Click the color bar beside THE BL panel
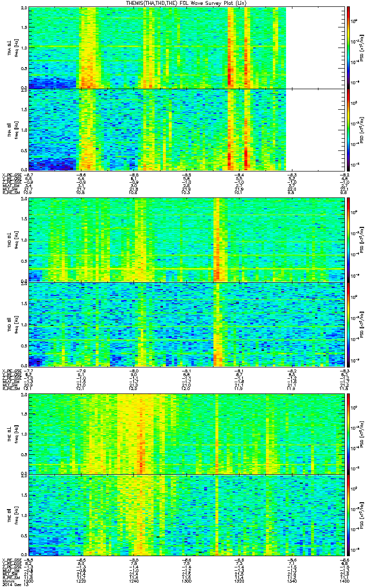The image size is (368, 588). (348, 434)
